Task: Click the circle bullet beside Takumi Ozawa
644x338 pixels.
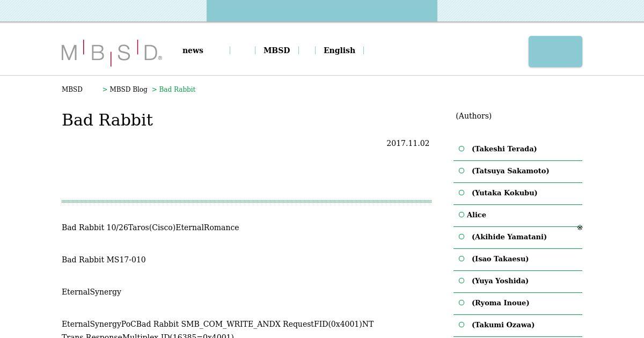Action: [462, 325]
